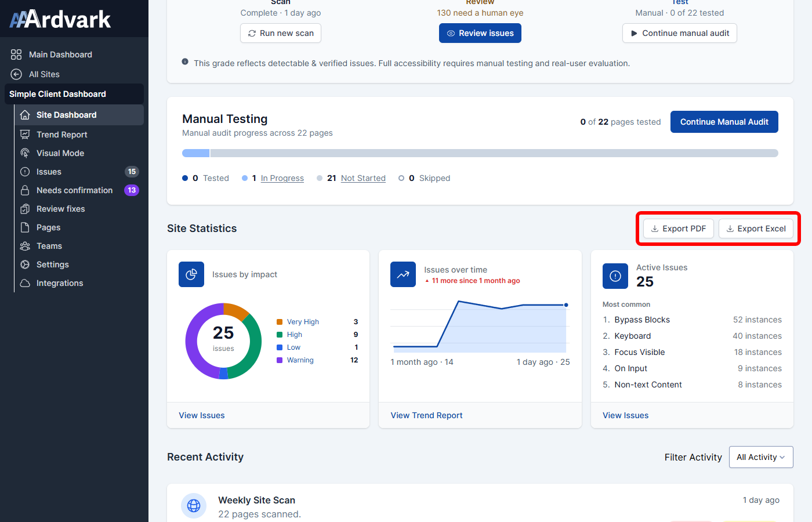Open In Progress pages link
The width and height of the screenshot is (812, 522).
tap(282, 178)
